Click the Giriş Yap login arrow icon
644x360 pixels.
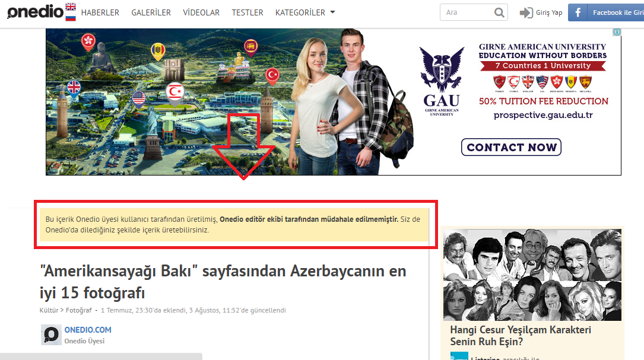[526, 12]
